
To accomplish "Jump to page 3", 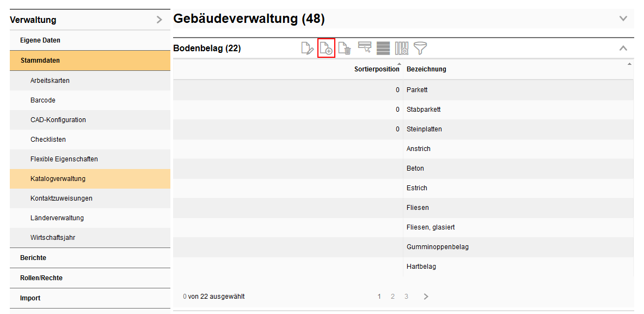I will point(406,297).
